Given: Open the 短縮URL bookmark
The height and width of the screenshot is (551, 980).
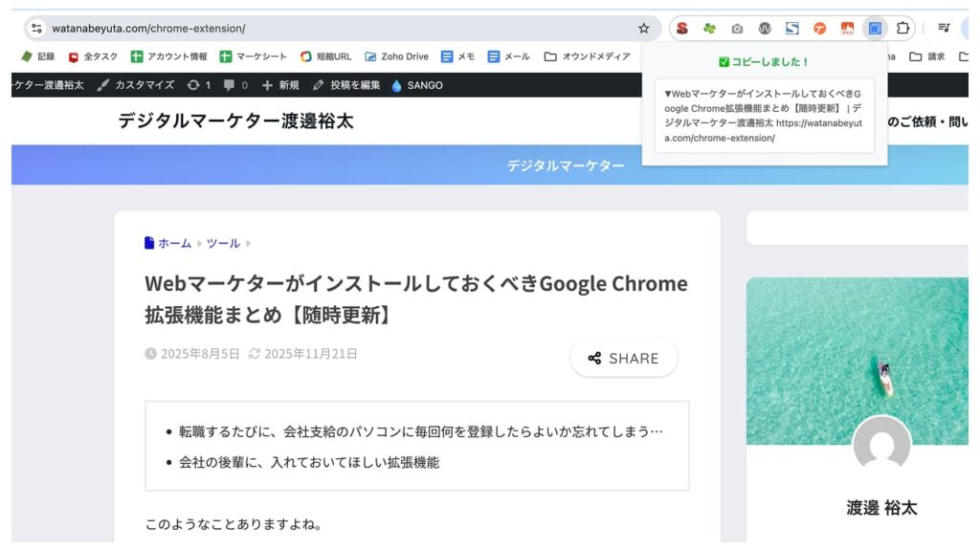Looking at the screenshot, I should [x=325, y=56].
